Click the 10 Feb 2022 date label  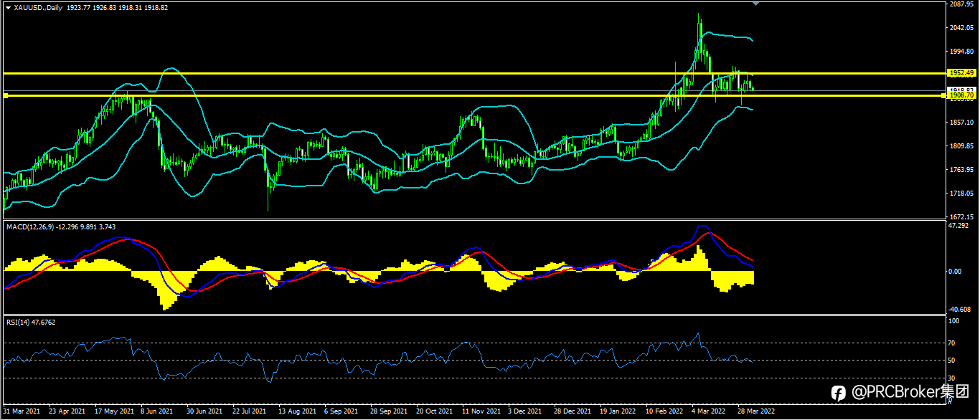[x=664, y=412]
